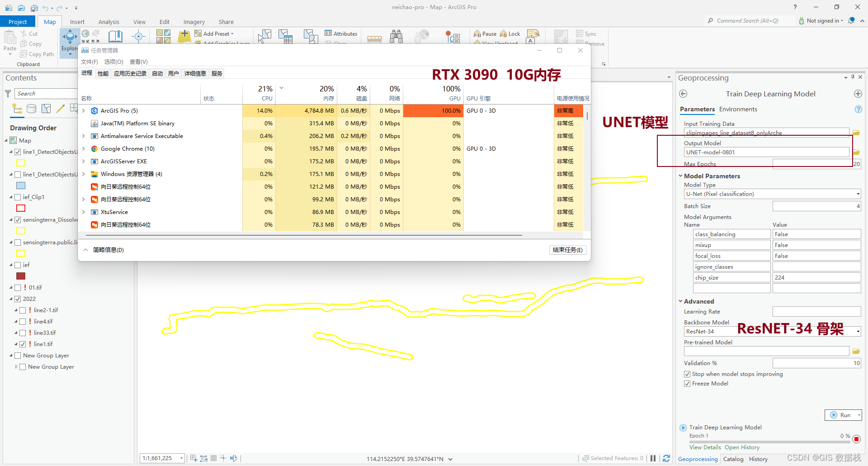Disable the Freeze Model checkbox
The image size is (868, 466).
687,383
